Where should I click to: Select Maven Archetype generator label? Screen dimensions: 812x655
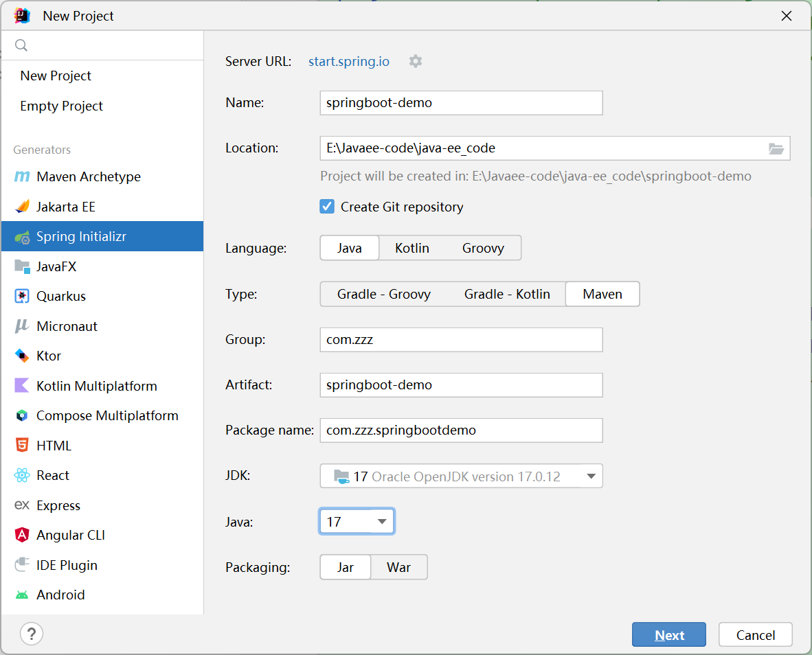[x=89, y=177]
